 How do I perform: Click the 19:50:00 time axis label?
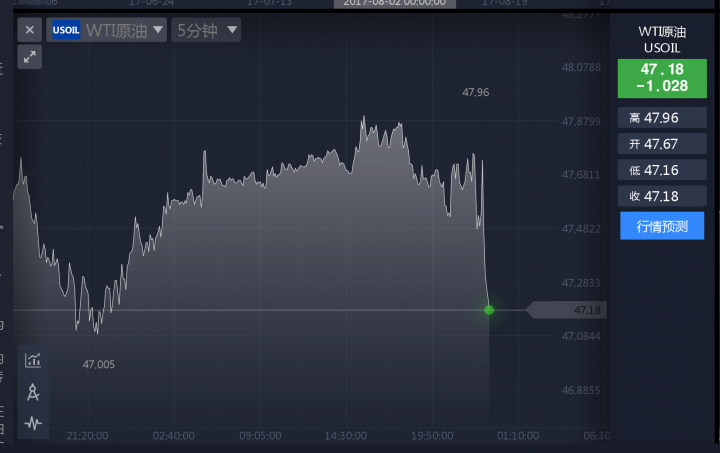point(432,436)
